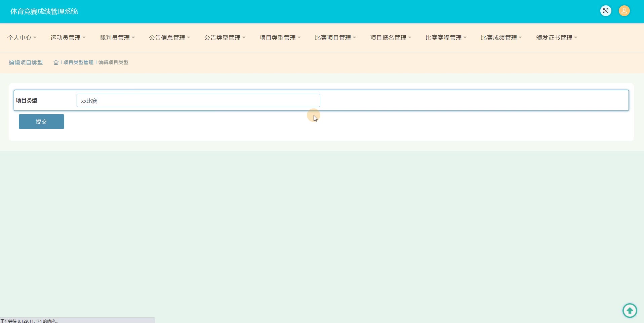Expand the 项目报名管理 menu
The width and height of the screenshot is (644, 323).
[x=391, y=38]
